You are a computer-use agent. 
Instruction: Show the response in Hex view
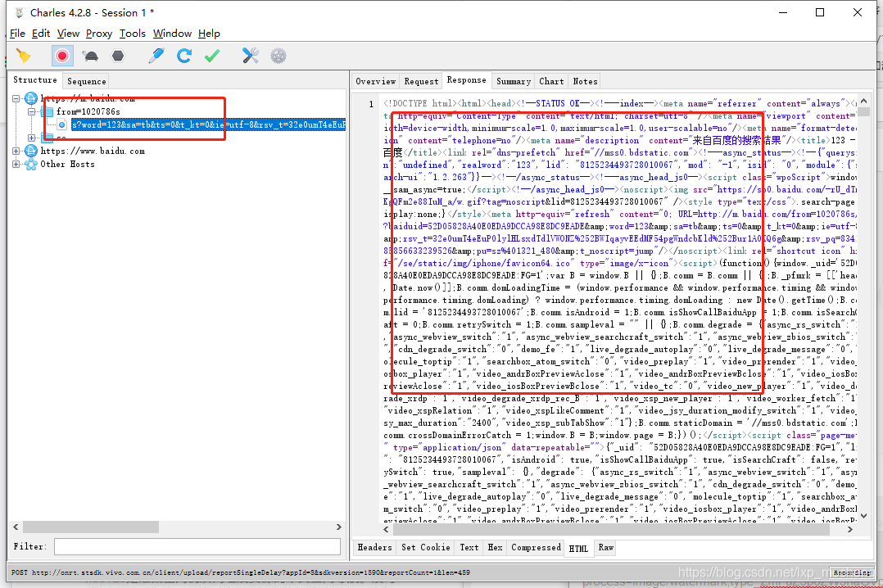(x=495, y=547)
